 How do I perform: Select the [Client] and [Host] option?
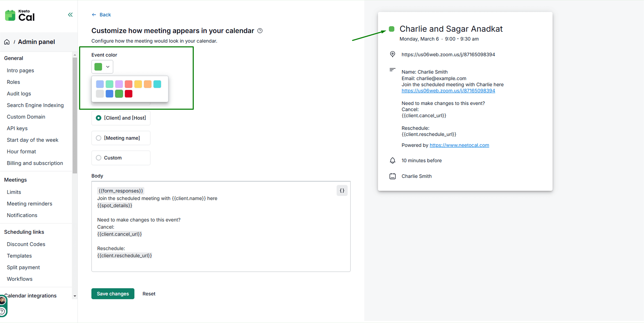(99, 118)
